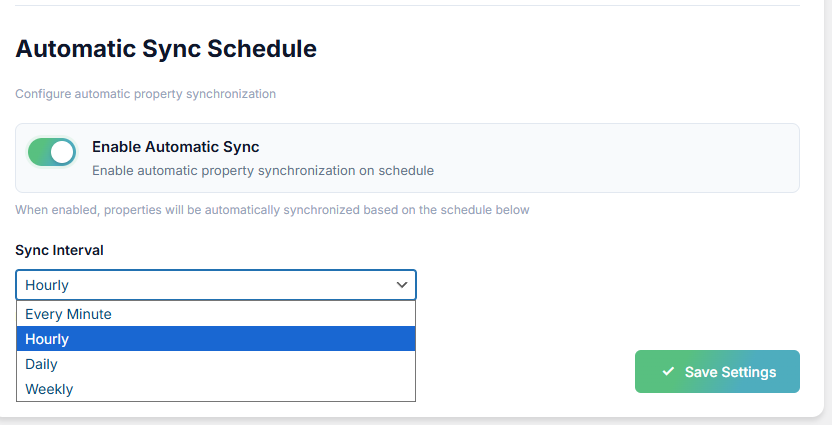The height and width of the screenshot is (425, 832).
Task: Click the Save Settings button text
Action: (x=730, y=372)
